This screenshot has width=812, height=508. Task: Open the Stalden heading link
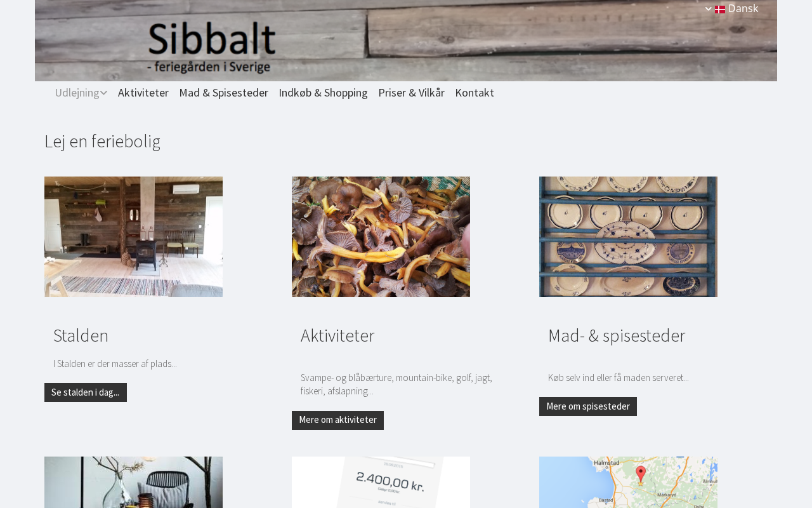(x=81, y=335)
